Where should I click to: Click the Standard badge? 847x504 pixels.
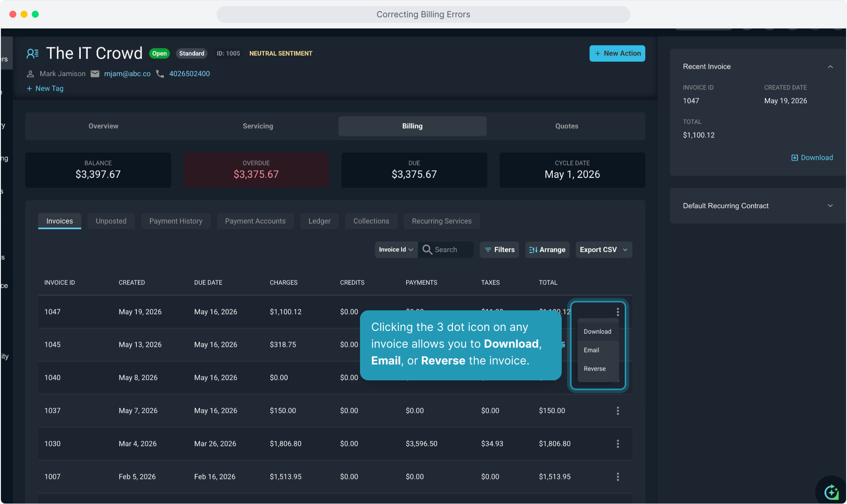tap(192, 54)
